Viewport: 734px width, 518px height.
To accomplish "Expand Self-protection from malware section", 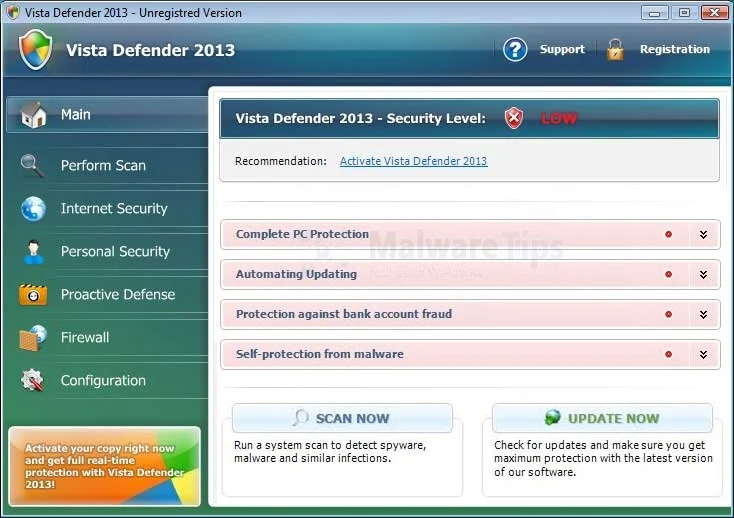I will (x=703, y=355).
